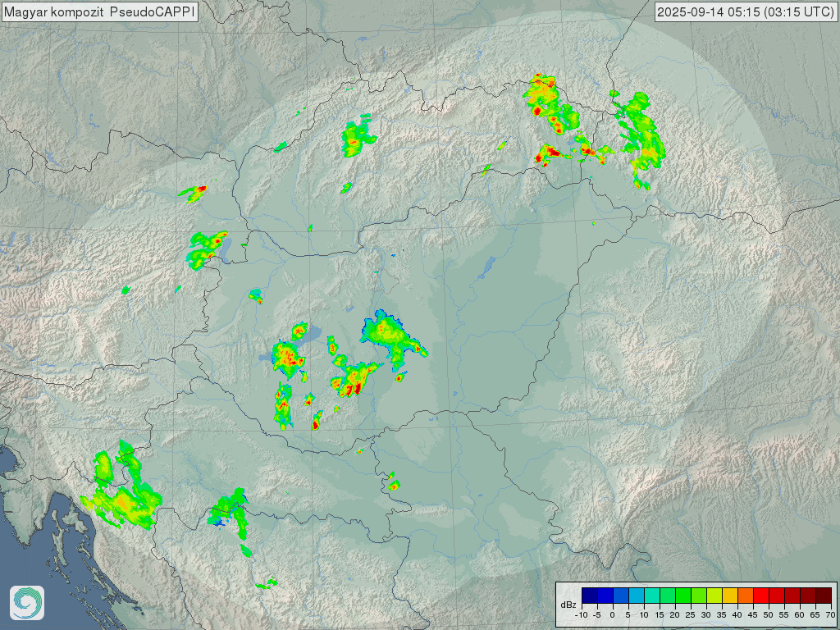Select the yellow swatch for 35 to 40 dBz
Screen dimensions: 840x630
[730, 596]
